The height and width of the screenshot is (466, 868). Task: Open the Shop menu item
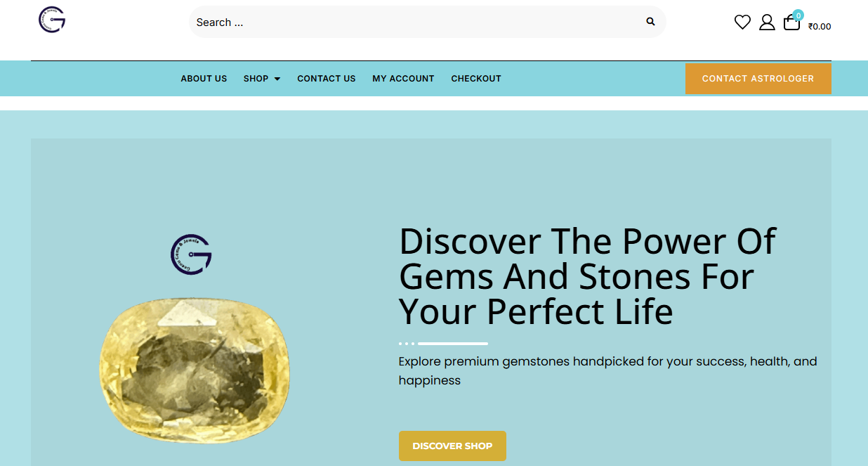tap(256, 79)
